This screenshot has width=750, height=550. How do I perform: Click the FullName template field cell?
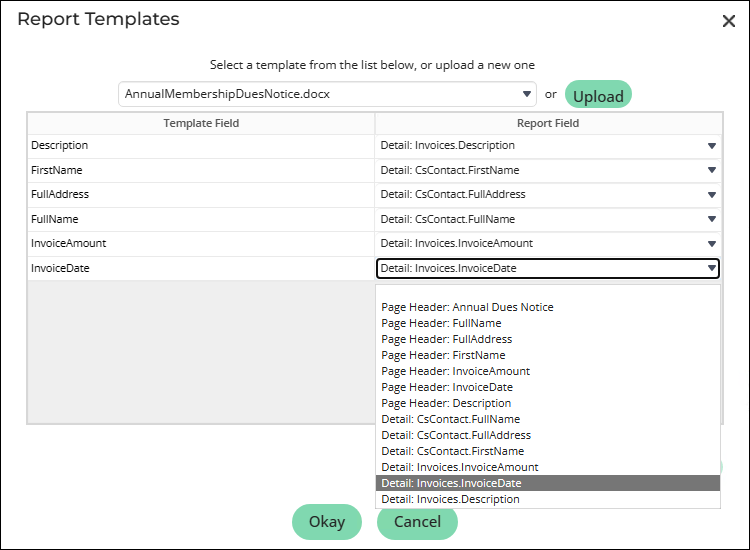pos(201,219)
